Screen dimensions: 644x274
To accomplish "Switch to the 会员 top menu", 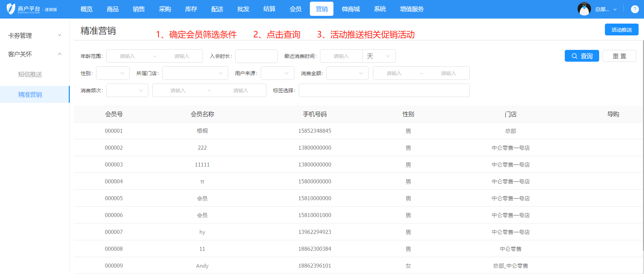I will tap(295, 9).
